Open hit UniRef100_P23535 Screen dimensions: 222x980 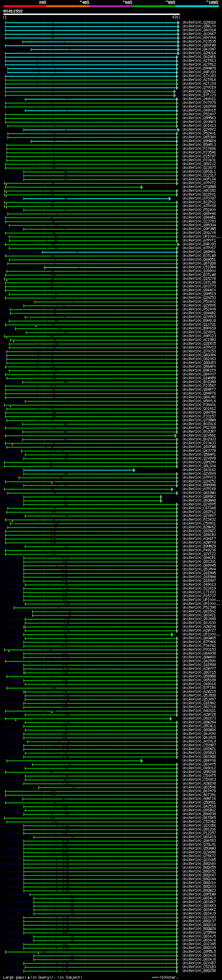point(199,41)
